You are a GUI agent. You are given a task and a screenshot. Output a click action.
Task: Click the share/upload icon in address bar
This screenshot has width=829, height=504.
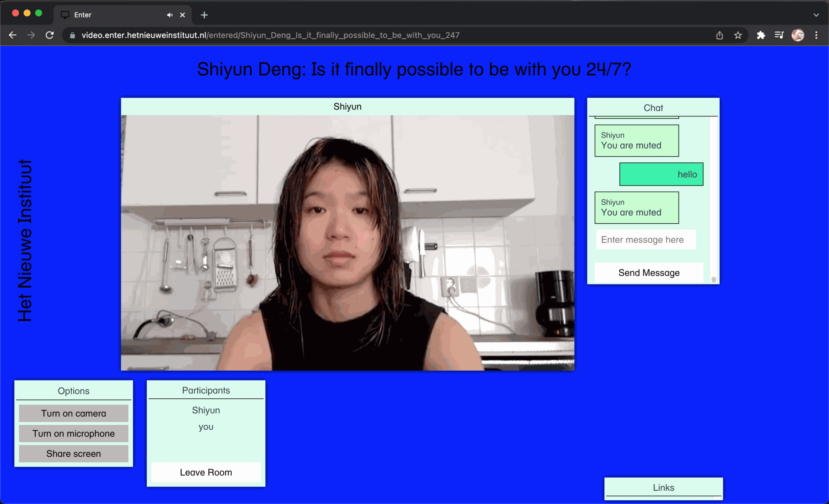tap(719, 35)
